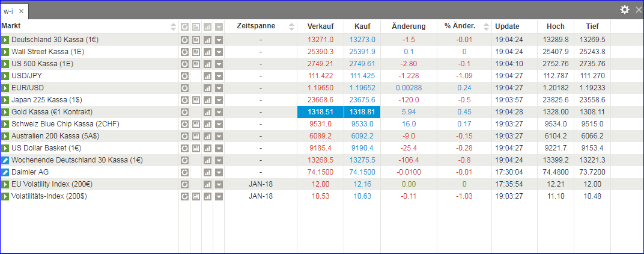Select the w-i tab

click(x=10, y=11)
